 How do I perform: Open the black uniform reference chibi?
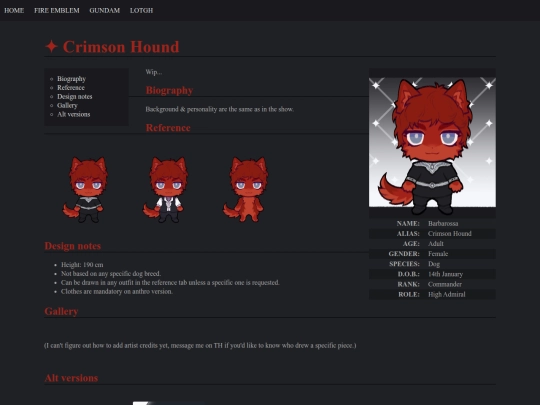85,189
